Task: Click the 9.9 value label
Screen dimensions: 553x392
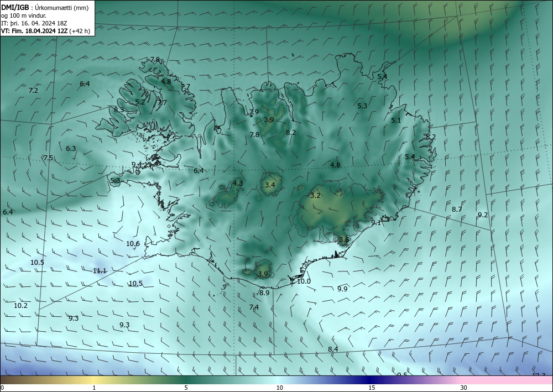Action: [342, 289]
